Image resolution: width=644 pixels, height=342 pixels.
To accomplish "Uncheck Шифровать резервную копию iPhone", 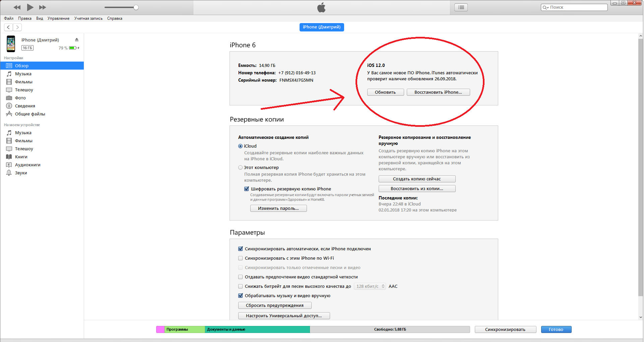I will [247, 189].
